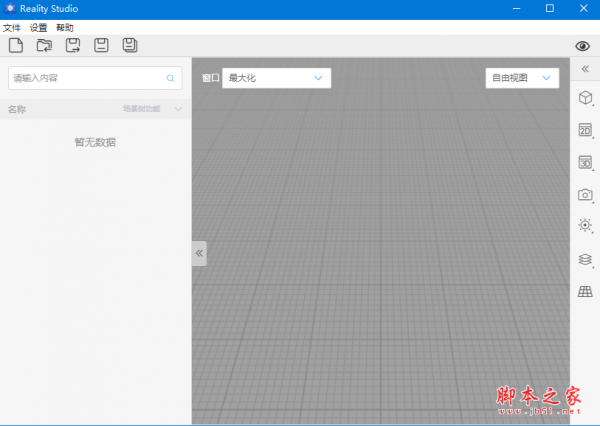This screenshot has height=426, width=600.
Task: Select the 3D panel tool
Action: [585, 162]
